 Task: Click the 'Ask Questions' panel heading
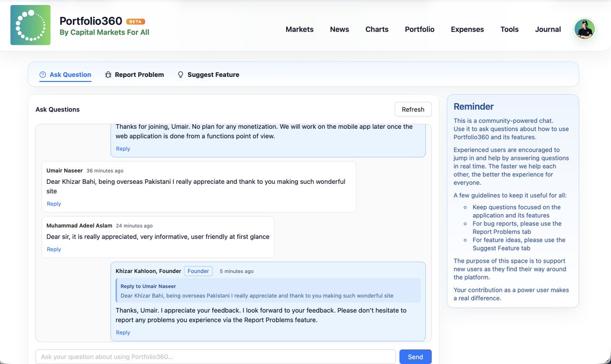58,109
